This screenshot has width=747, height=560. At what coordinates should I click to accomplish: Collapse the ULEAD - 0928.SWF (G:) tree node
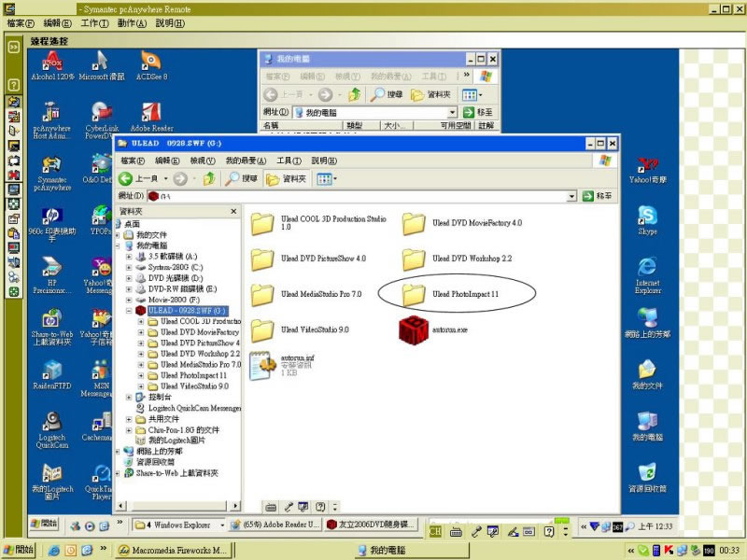[129, 311]
